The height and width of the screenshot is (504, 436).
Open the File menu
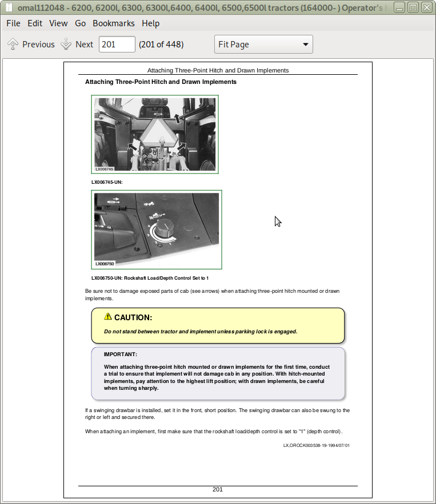pos(13,23)
